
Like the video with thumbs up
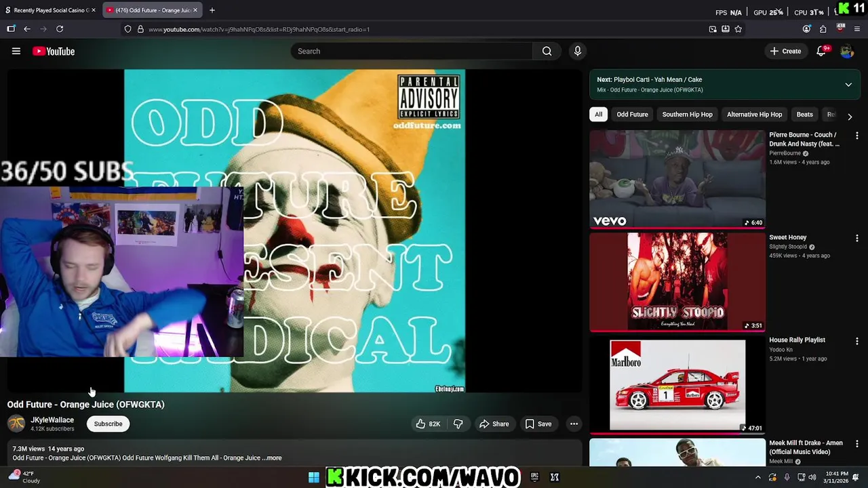coord(421,424)
